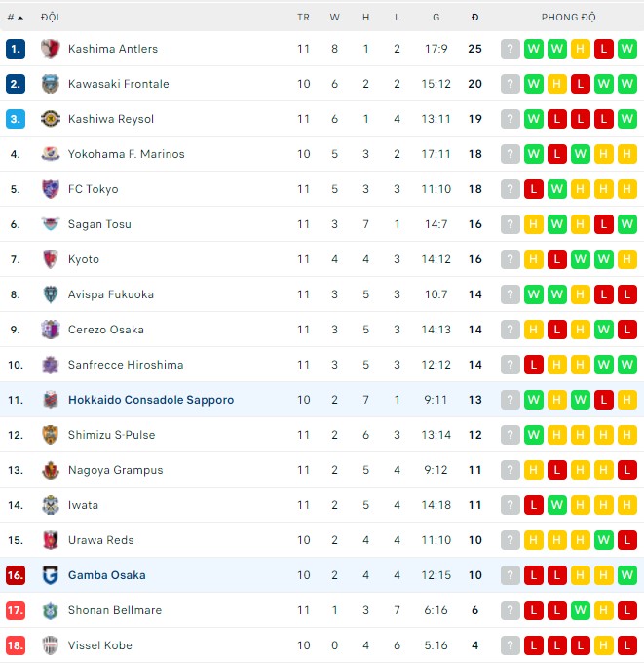Sort standings by the Đ points column

474,18
